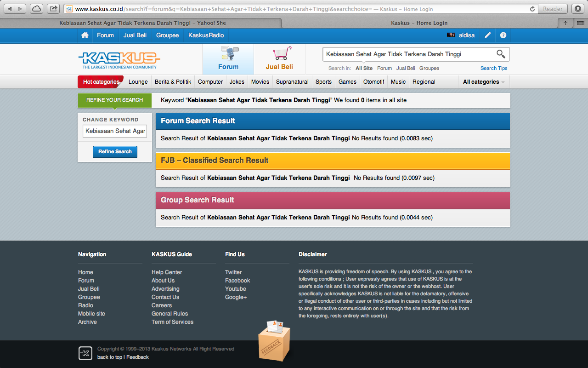This screenshot has height=368, width=588.
Task: Open the Lounge category
Action: click(138, 82)
